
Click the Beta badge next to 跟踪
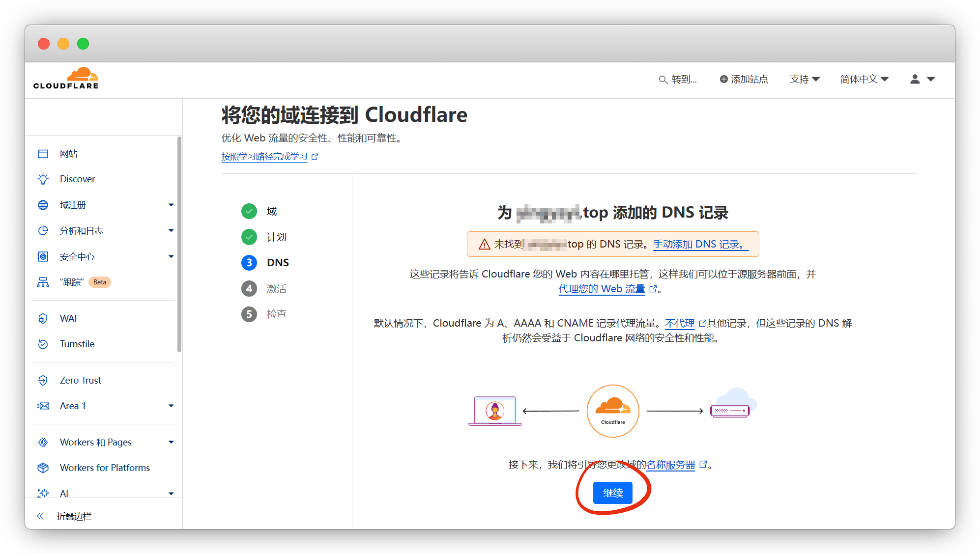click(100, 282)
